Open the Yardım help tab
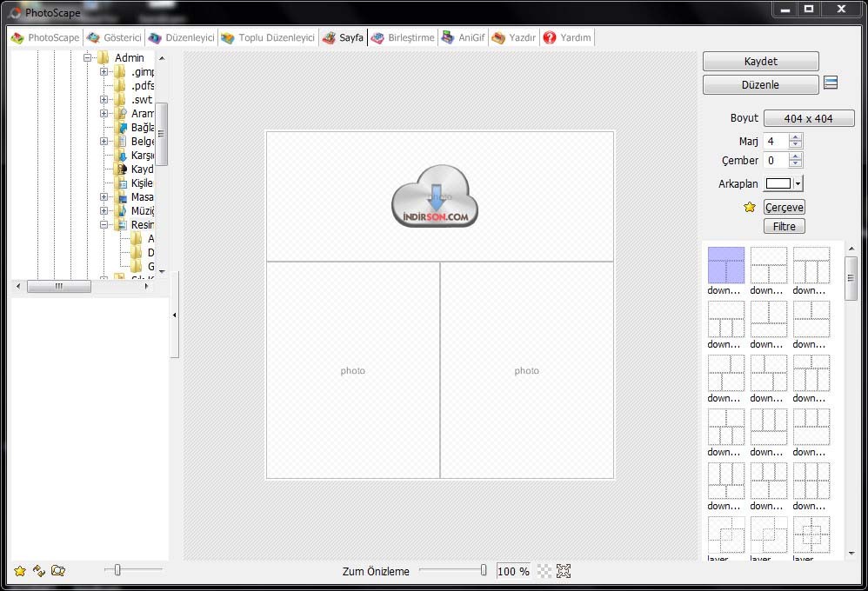This screenshot has height=591, width=868. [567, 37]
